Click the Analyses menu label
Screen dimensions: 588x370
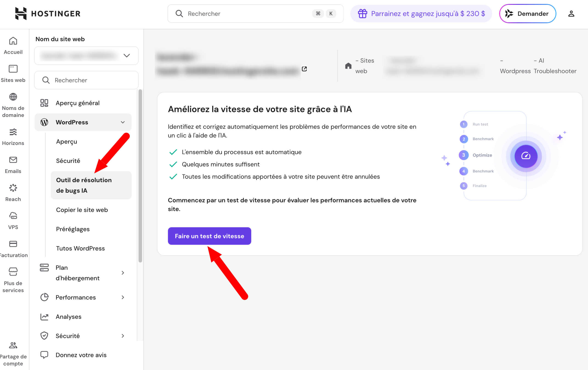tap(69, 317)
